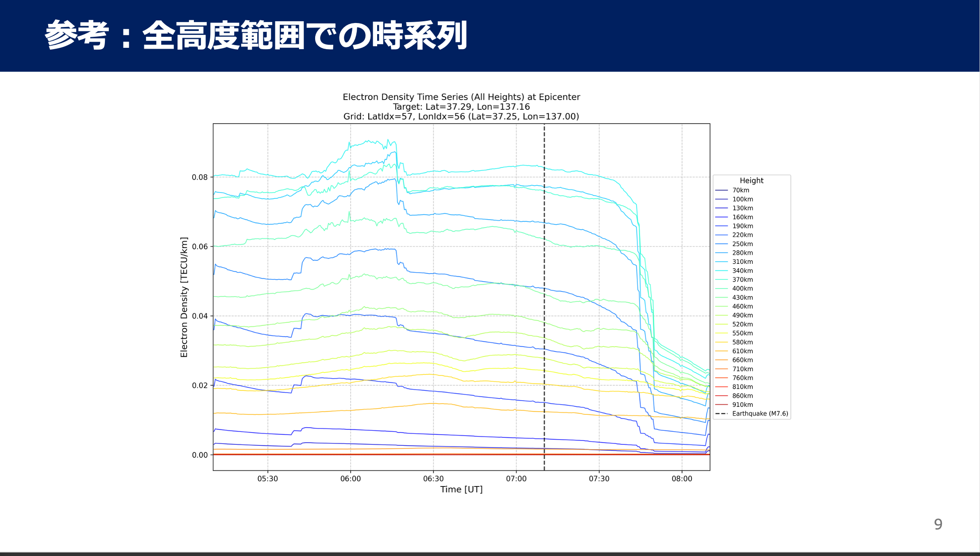
Task: Click the 250km legend line swatch
Action: point(721,244)
